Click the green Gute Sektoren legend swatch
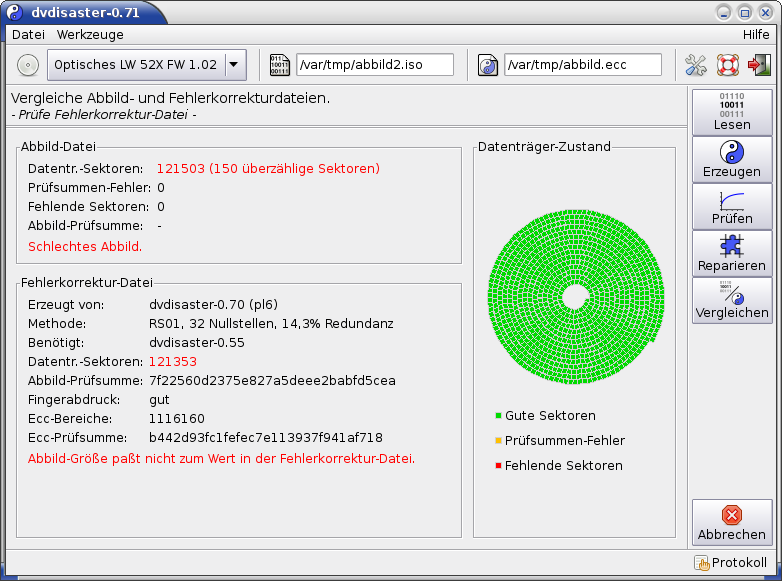This screenshot has width=782, height=581. tap(498, 415)
